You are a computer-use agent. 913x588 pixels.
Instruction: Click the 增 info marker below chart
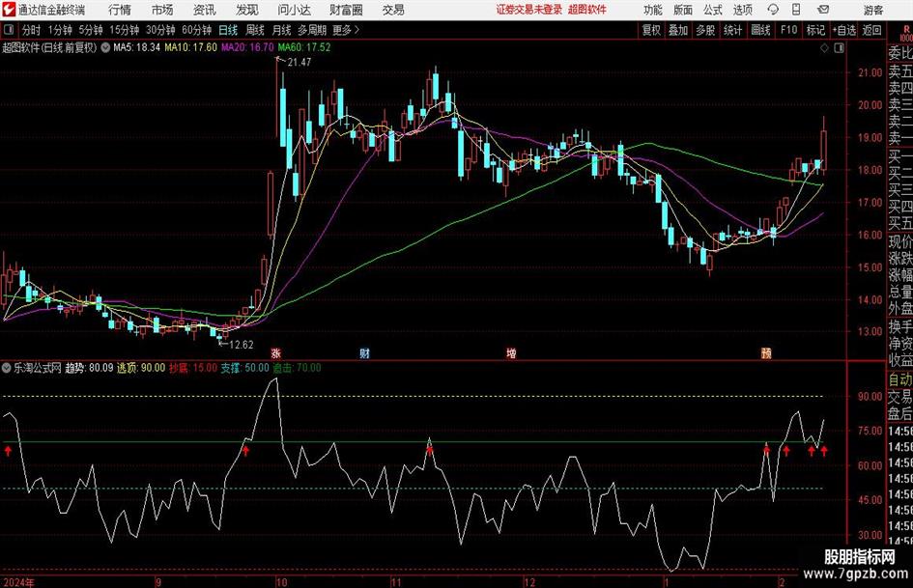coord(511,353)
